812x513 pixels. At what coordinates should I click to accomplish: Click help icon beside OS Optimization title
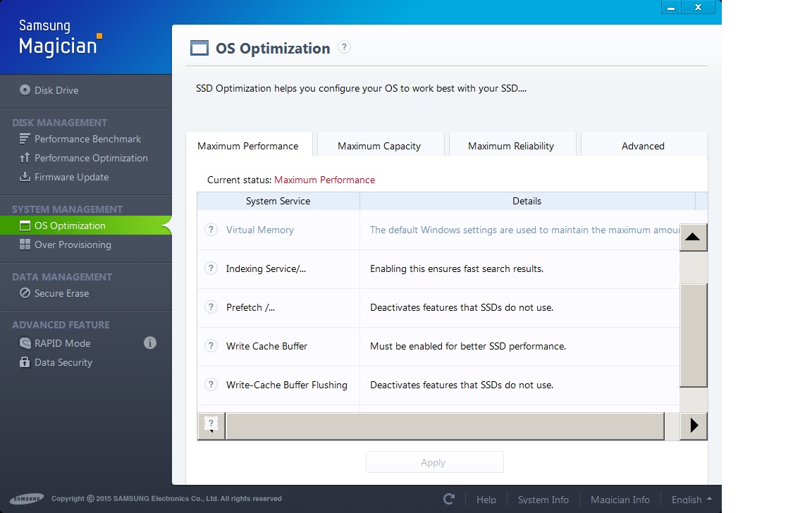point(344,47)
